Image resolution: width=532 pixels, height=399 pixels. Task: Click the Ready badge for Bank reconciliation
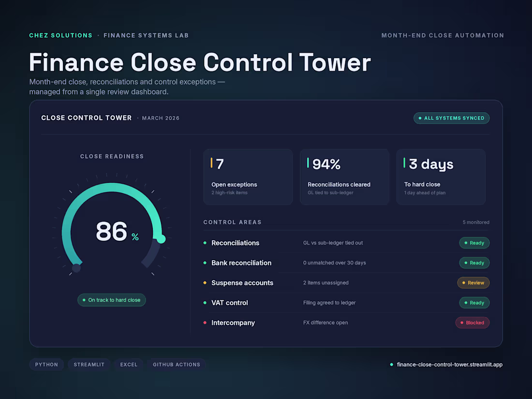[474, 263]
